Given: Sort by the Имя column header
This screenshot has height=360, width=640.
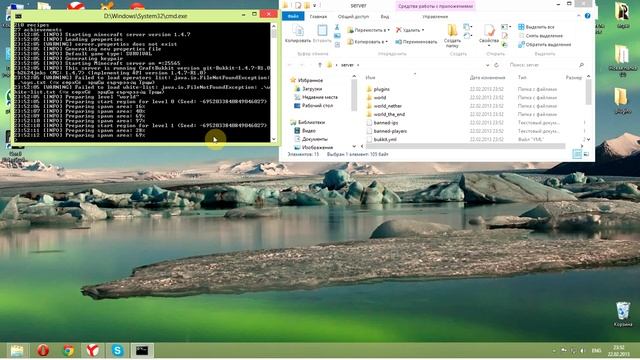Looking at the screenshot, I should [x=370, y=77].
